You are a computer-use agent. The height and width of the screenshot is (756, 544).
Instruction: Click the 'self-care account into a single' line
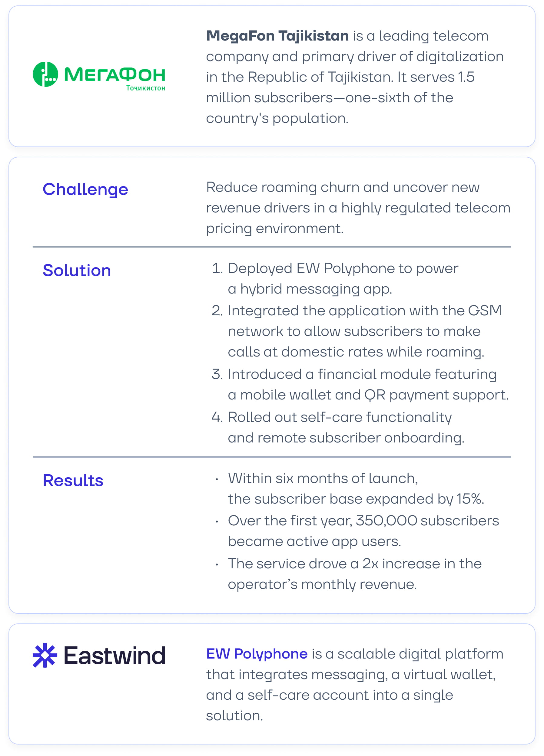329,695
